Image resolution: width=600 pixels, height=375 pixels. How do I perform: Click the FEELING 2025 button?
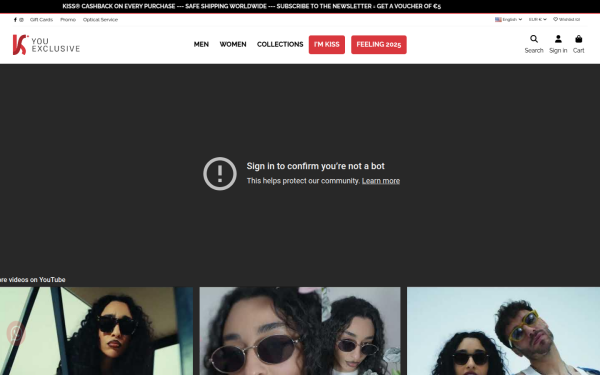(379, 45)
